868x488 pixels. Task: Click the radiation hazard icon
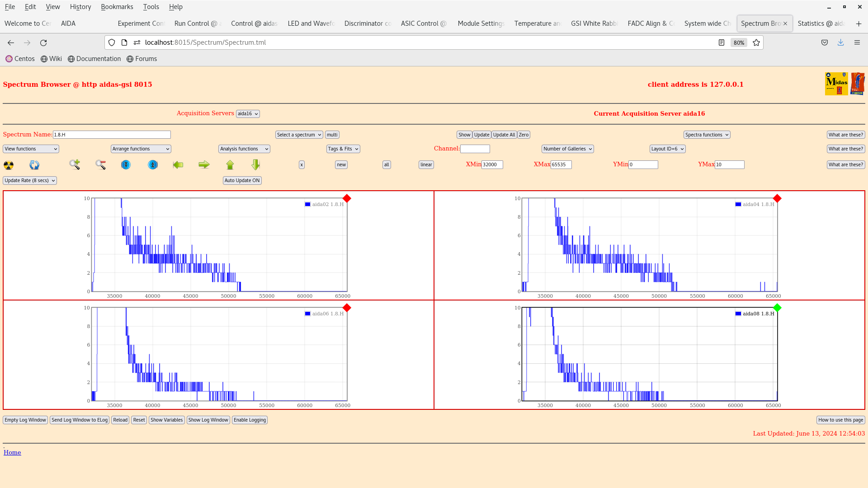coord(9,165)
